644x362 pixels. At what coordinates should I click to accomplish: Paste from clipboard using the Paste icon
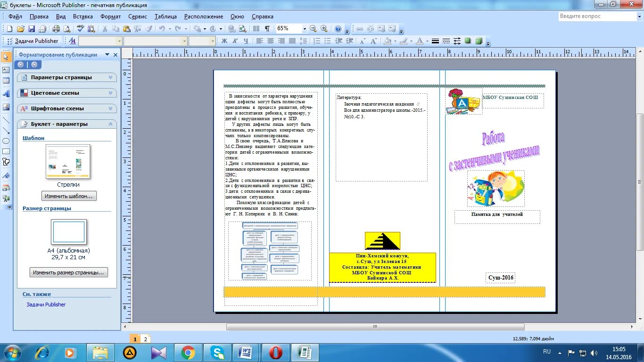(x=127, y=29)
